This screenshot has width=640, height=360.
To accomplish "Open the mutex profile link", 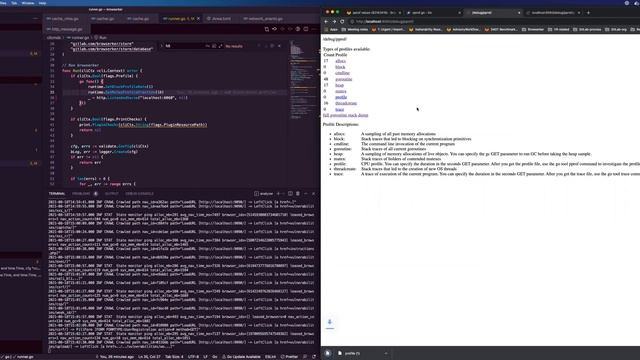I will [x=341, y=91].
